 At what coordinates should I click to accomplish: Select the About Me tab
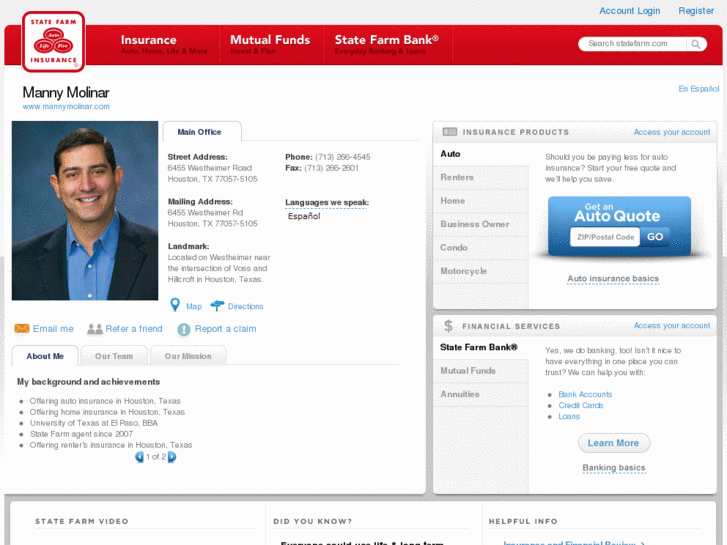[x=45, y=356]
